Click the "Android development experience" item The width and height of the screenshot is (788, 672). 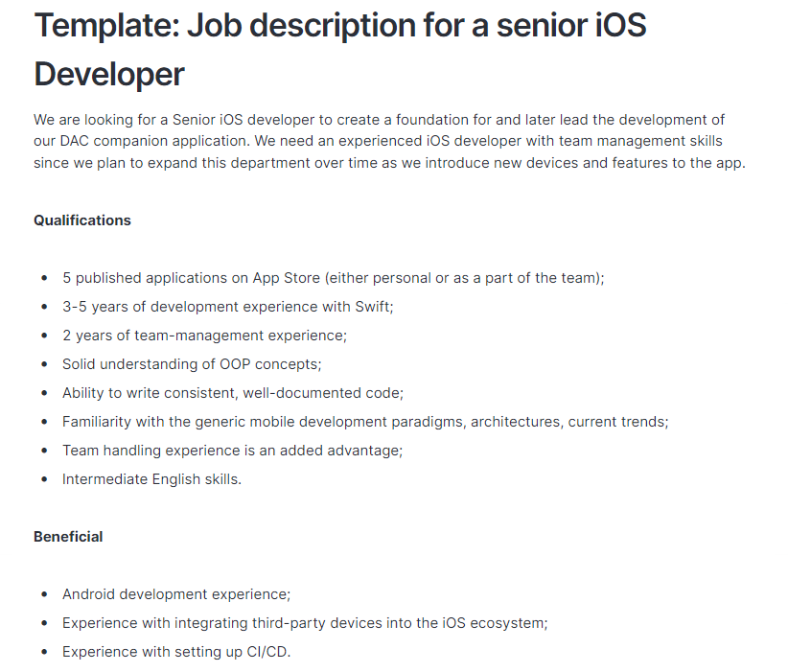(176, 594)
